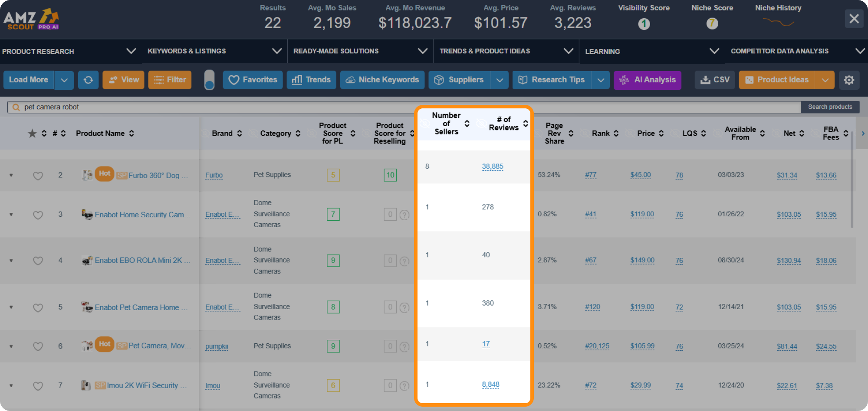Flip the vertical toggle switch beside Filter

click(209, 80)
